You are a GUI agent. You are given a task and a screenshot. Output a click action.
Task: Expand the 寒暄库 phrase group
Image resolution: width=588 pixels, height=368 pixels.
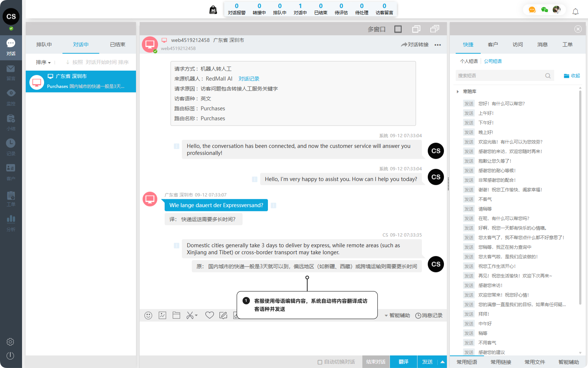point(458,92)
